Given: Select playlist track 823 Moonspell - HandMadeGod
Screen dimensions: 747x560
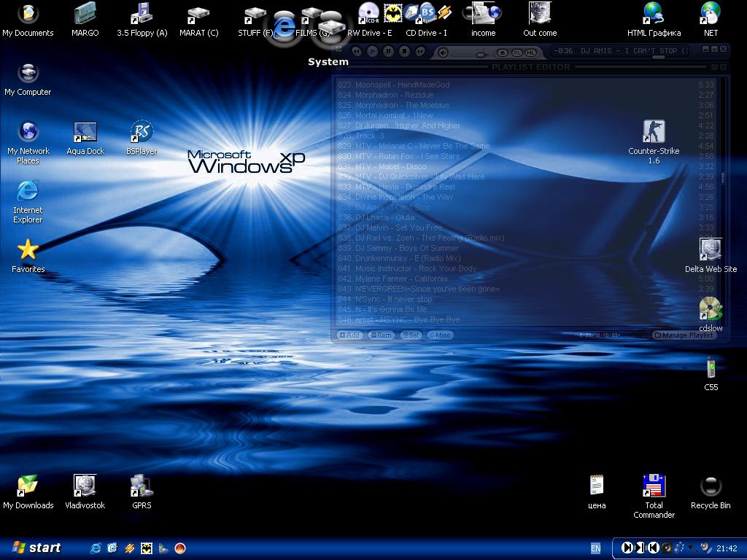Looking at the screenshot, I should point(526,85).
